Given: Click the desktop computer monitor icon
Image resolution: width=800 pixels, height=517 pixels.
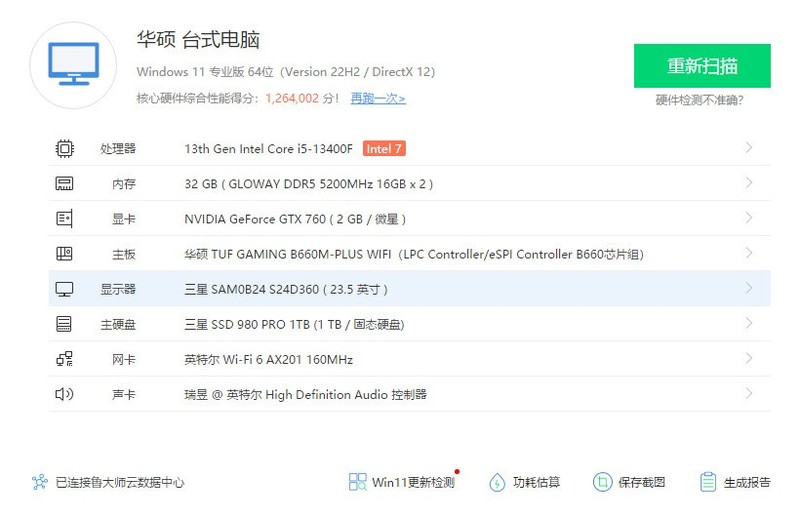Looking at the screenshot, I should coord(73,64).
